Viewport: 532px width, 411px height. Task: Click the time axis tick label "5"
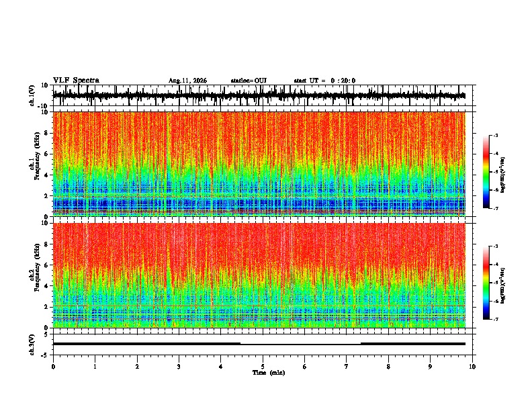pyautogui.click(x=263, y=367)
